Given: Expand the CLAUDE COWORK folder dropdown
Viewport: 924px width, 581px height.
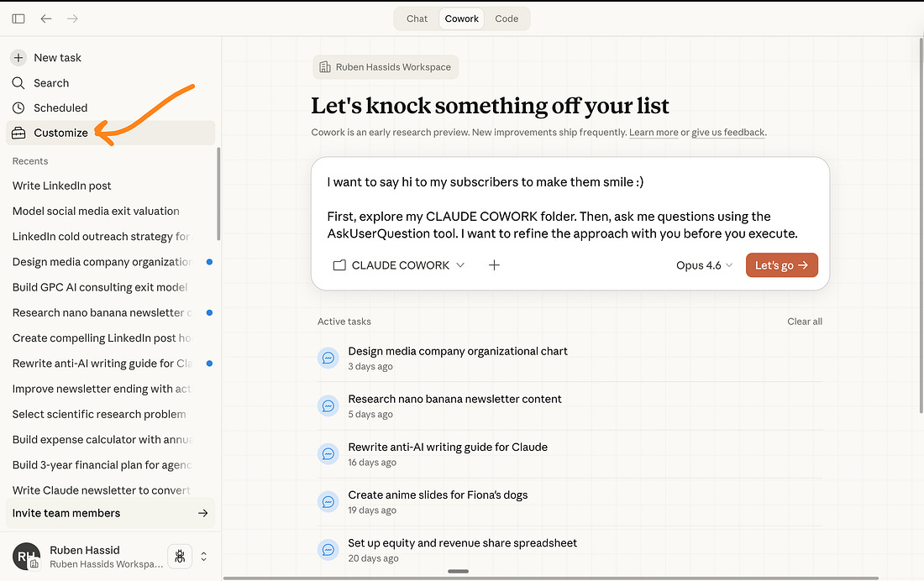Looking at the screenshot, I should (x=399, y=265).
